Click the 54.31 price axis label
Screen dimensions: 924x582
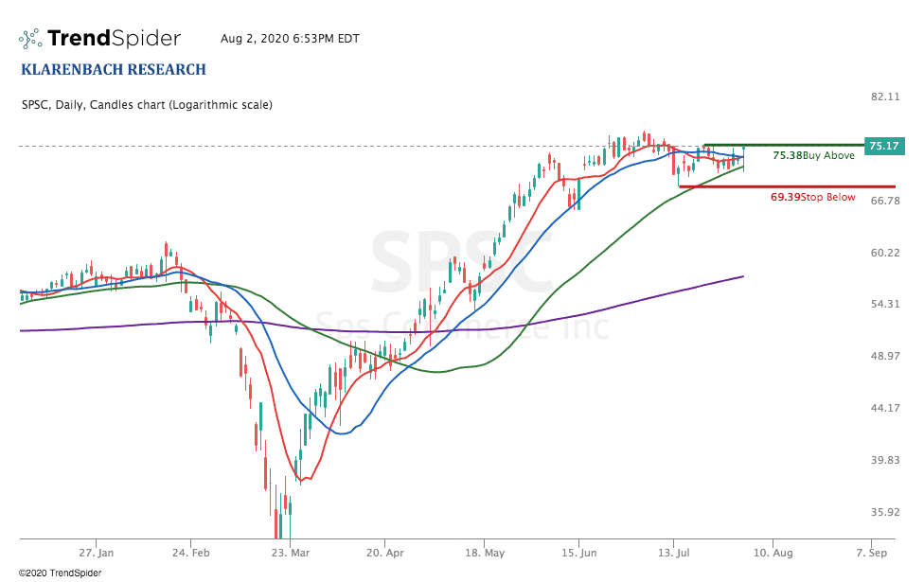886,304
